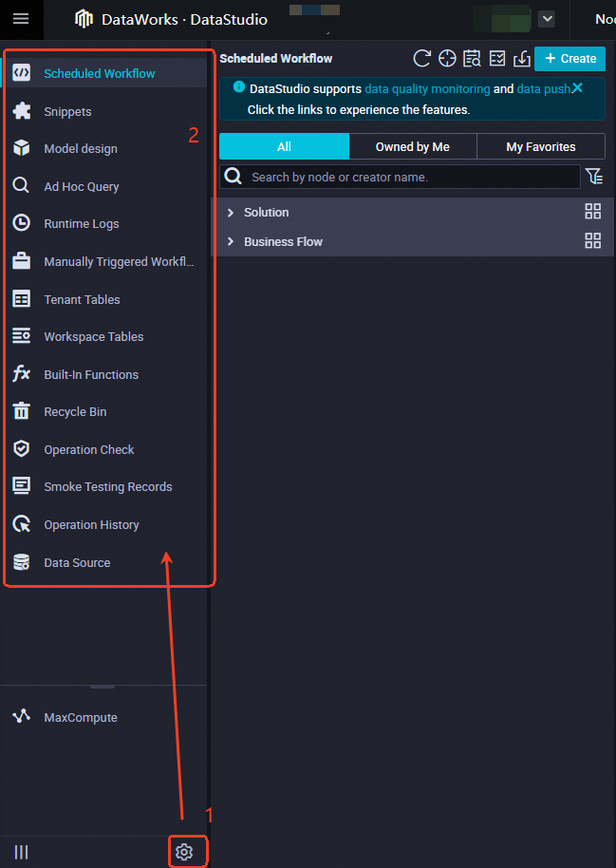
Task: Click the sidebar panel divider handle
Action: [103, 687]
